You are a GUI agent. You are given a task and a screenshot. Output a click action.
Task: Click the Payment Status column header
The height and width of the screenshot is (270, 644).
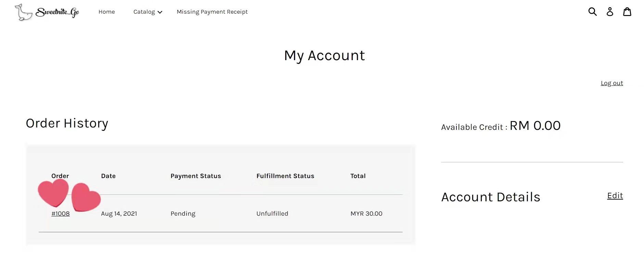pyautogui.click(x=195, y=176)
